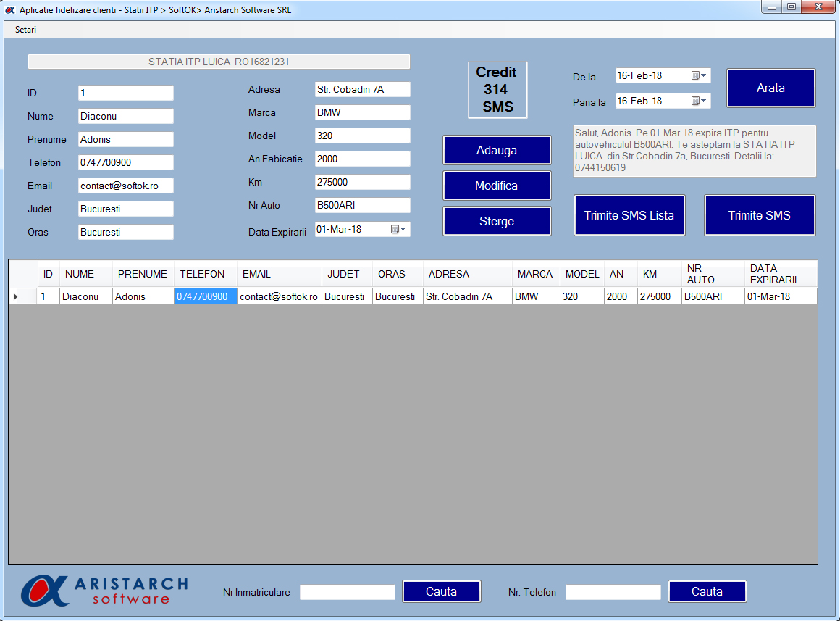This screenshot has width=840, height=621.
Task: Click the Oras input field
Action: [126, 232]
